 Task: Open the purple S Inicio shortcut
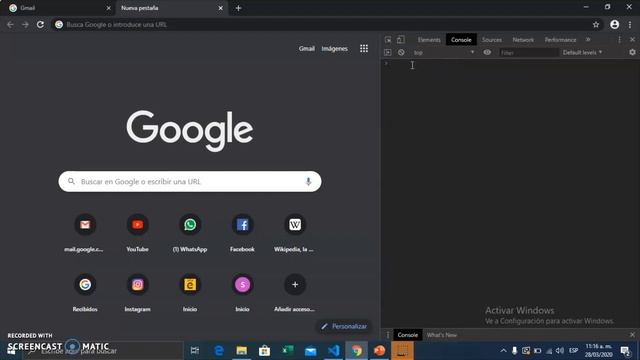coord(242,293)
